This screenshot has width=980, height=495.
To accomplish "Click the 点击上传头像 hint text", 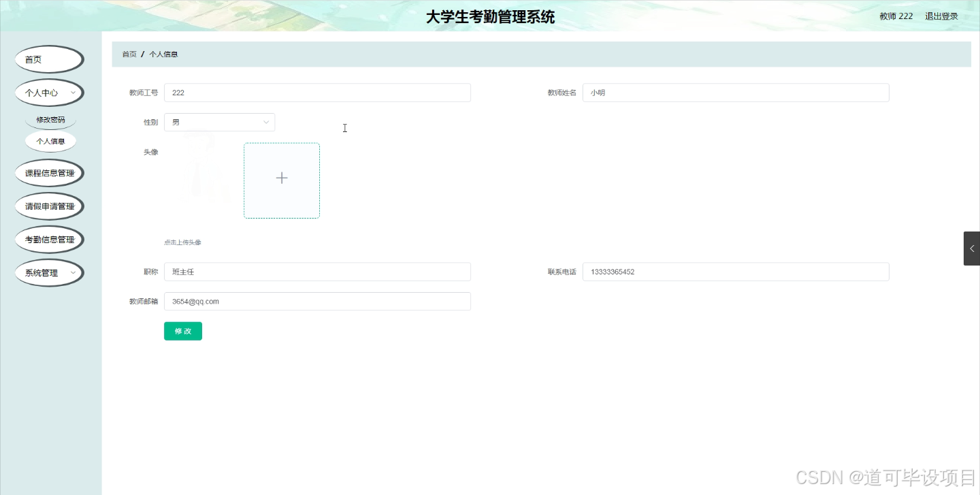I will coord(182,242).
